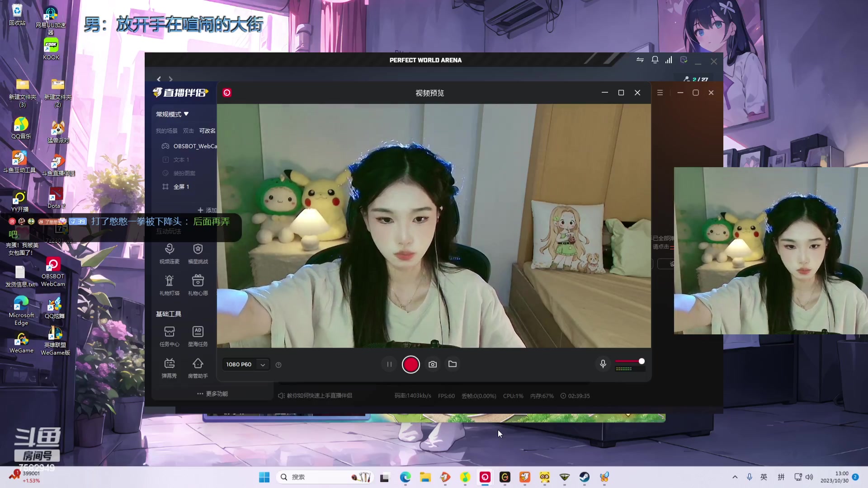Go back in Perfect World Arena
The width and height of the screenshot is (868, 488).
click(159, 79)
